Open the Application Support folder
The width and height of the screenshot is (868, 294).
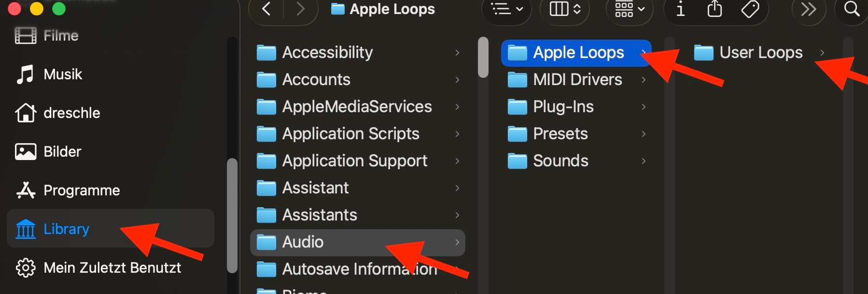[354, 161]
